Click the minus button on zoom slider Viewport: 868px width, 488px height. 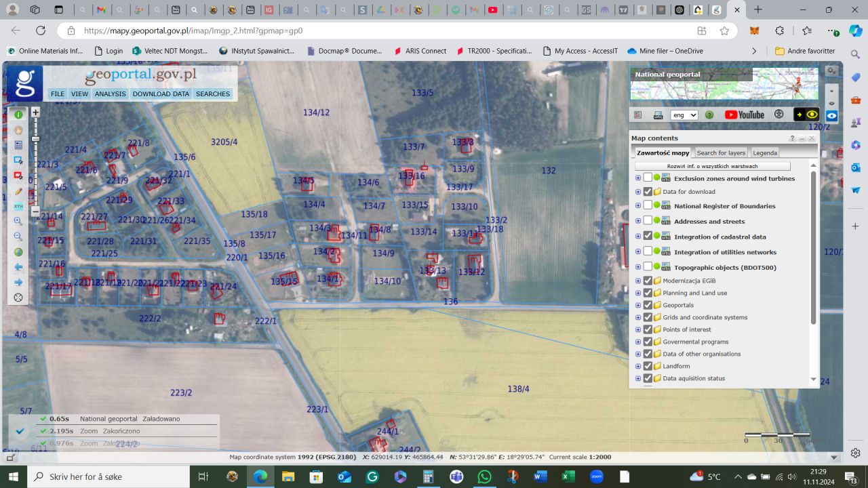[x=36, y=211]
